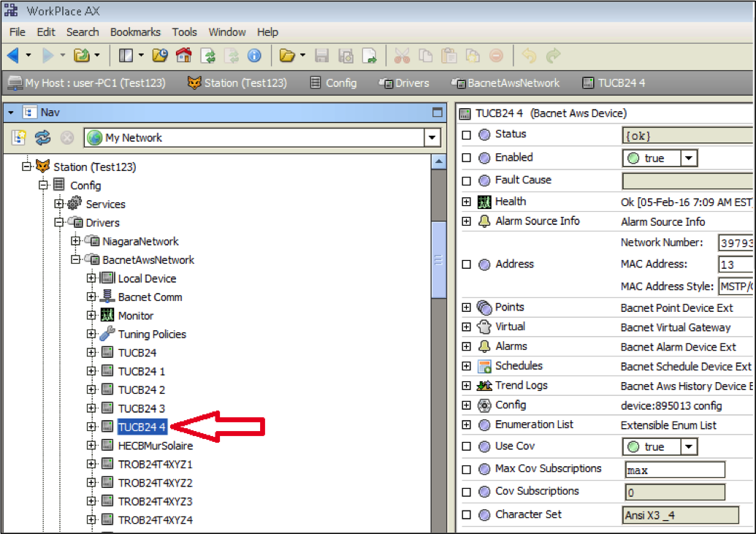Maximize the Nav side bar panel

point(438,112)
